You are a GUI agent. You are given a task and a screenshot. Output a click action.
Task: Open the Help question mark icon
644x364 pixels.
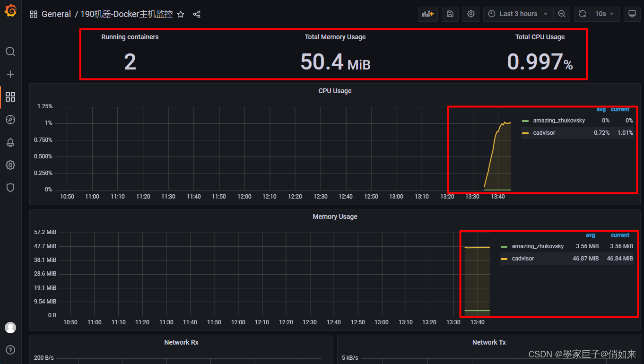pyautogui.click(x=10, y=350)
